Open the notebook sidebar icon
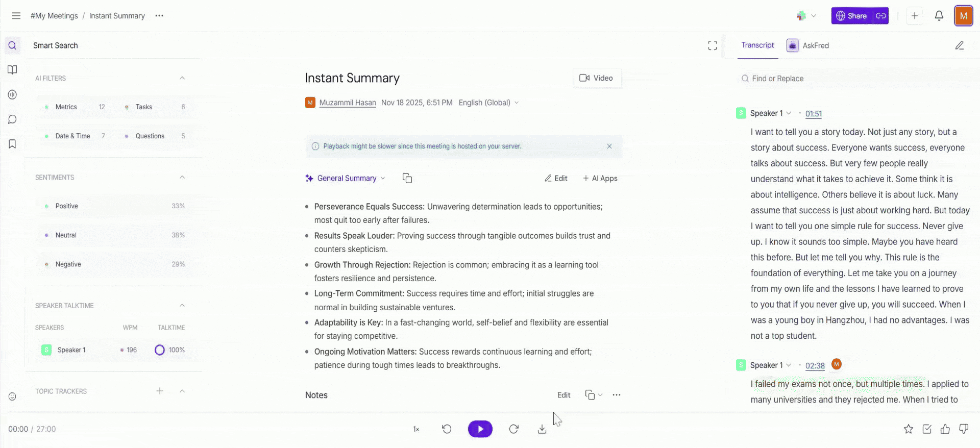Screen dimensions: 980x448 (x=13, y=70)
